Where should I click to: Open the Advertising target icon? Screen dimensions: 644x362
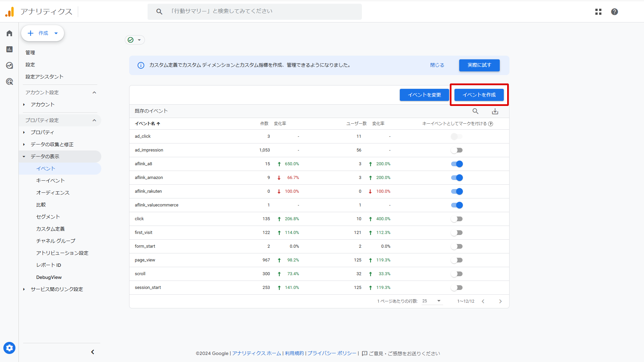(x=9, y=81)
